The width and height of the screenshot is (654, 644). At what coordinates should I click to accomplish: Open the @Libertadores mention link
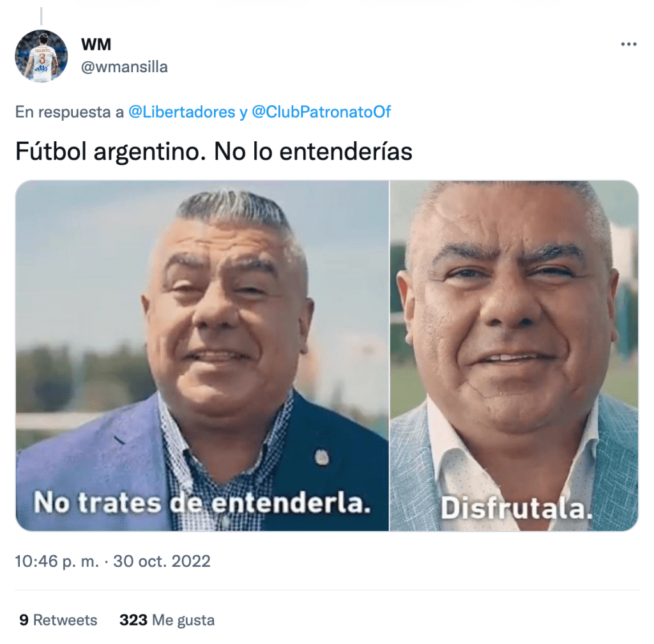coord(182,112)
